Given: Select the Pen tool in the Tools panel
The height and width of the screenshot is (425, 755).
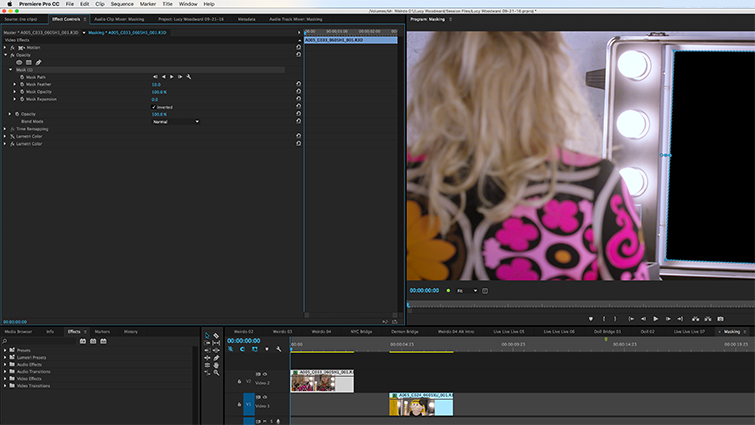Looking at the screenshot, I should [216, 358].
